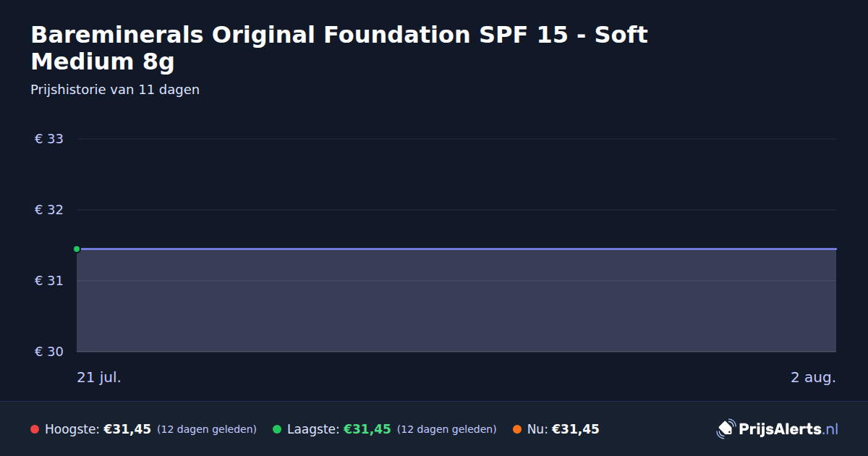Click the 2 aug. date label
The height and width of the screenshot is (456, 868).
tap(813, 378)
